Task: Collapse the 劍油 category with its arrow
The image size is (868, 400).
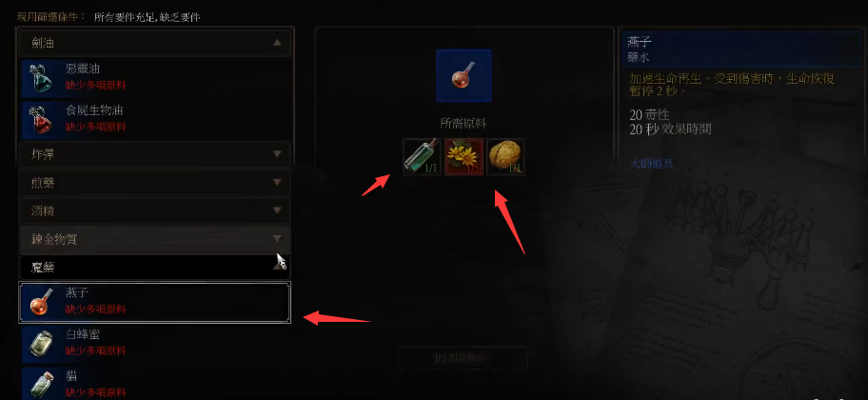Action: 277,43
